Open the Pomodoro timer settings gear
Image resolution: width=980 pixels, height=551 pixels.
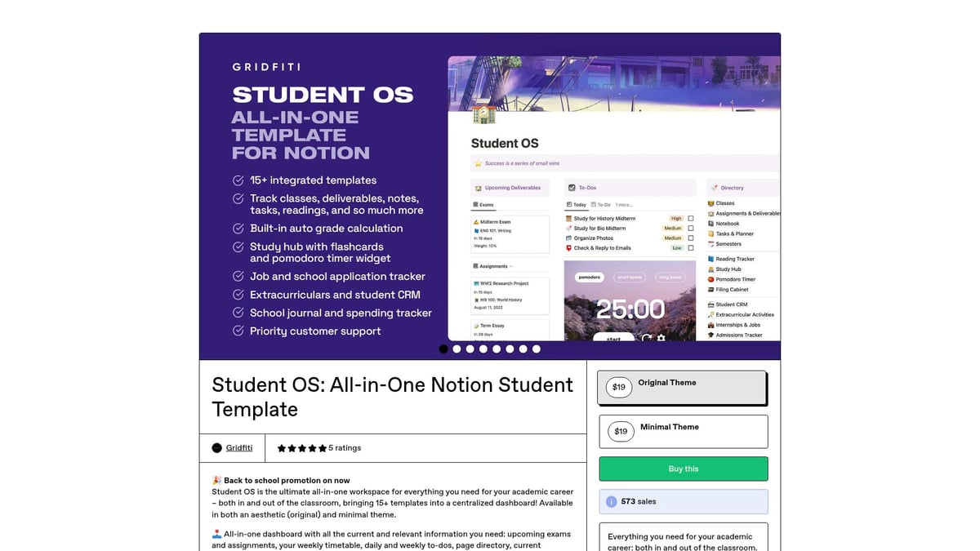[661, 338]
